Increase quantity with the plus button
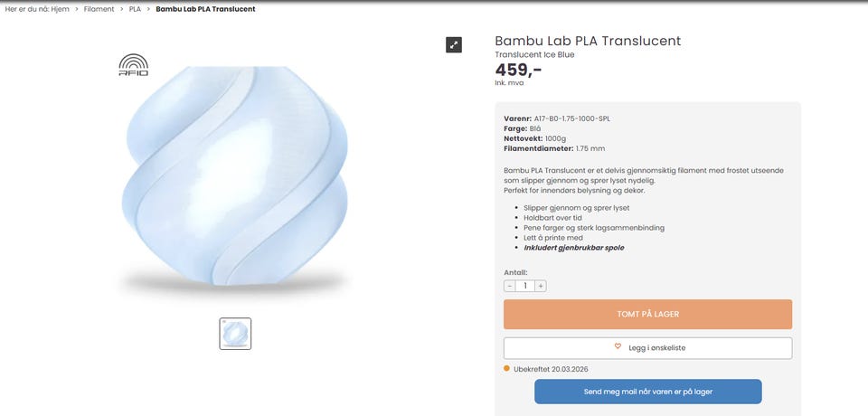The height and width of the screenshot is (416, 868). pyautogui.click(x=541, y=286)
